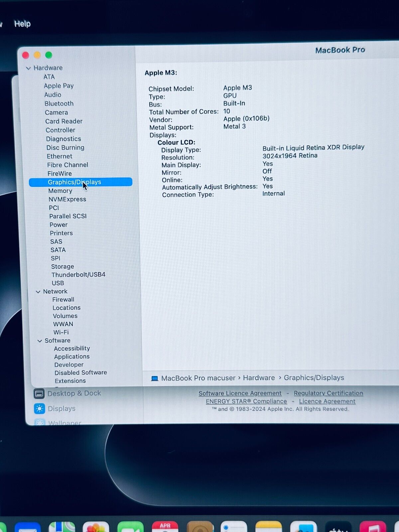Select Audio in the Hardware list
This screenshot has width=399, height=532.
[x=53, y=95]
